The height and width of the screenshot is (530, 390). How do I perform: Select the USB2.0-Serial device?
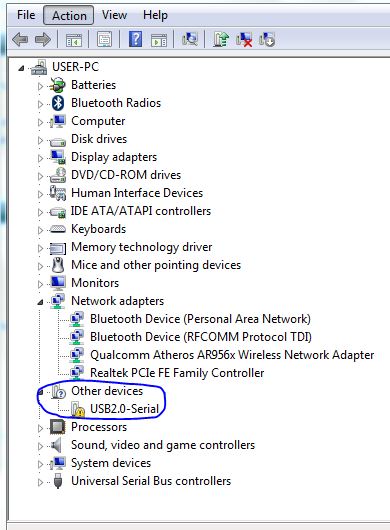point(124,409)
